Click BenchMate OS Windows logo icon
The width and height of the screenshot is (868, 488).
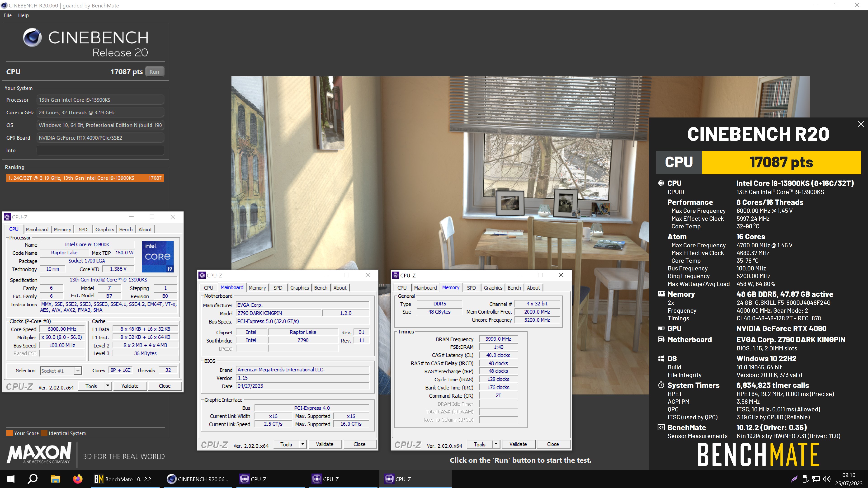click(x=661, y=358)
